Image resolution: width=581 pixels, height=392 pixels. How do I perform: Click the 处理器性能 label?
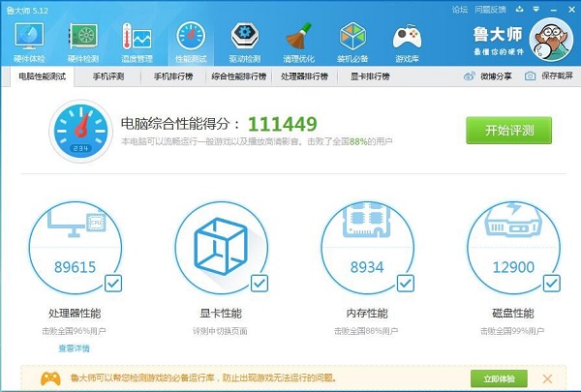pos(75,314)
